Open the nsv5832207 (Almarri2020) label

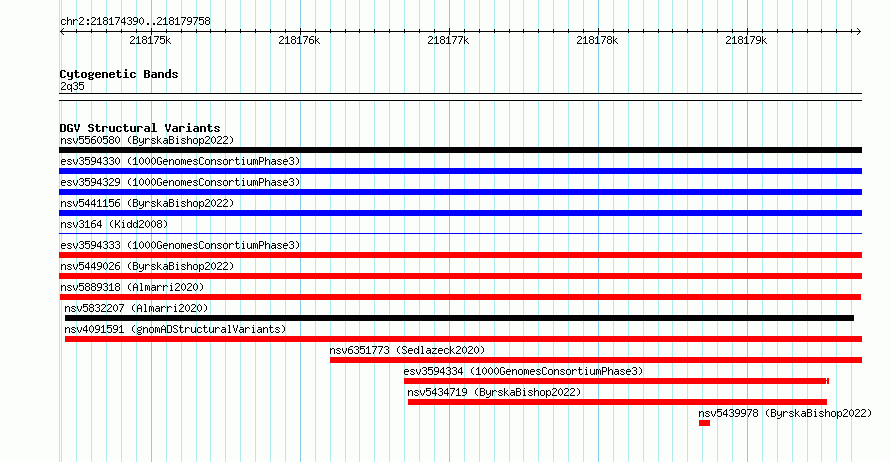pos(136,308)
